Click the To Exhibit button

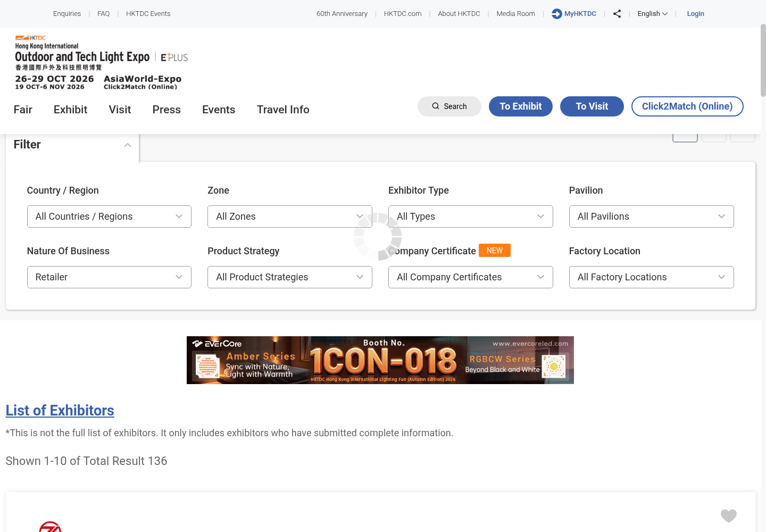pyautogui.click(x=521, y=106)
